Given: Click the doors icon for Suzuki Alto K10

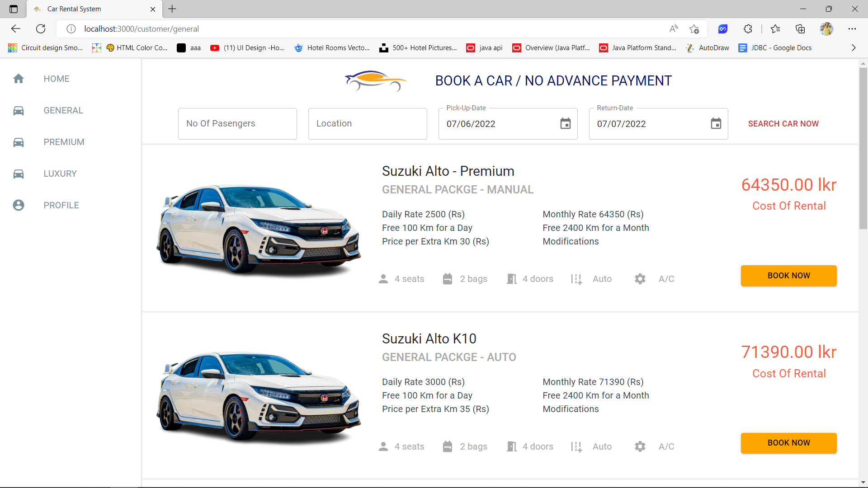Looking at the screenshot, I should point(512,446).
